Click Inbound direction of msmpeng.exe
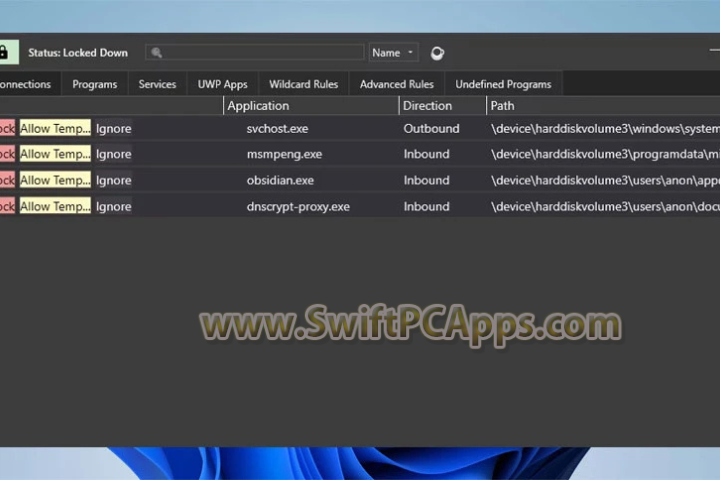720x480 pixels. point(426,154)
